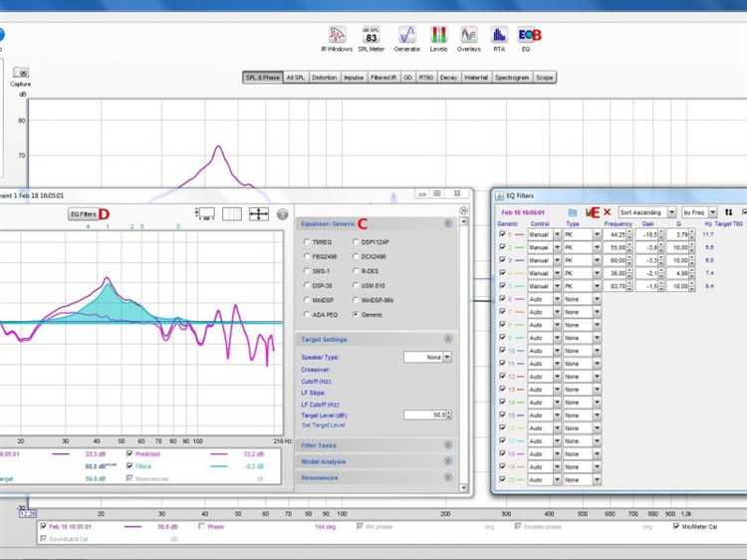Switch to the All SPL tab
This screenshot has width=747, height=560.
(x=296, y=77)
